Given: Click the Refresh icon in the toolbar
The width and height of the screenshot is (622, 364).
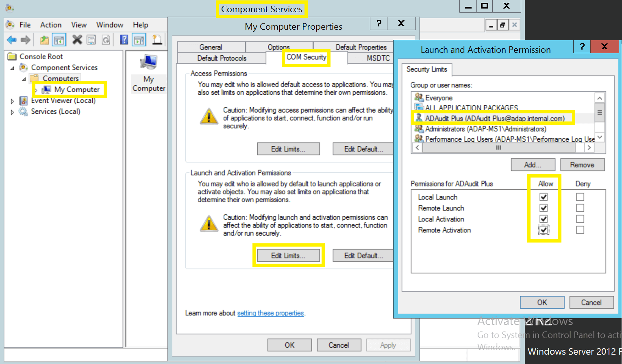Looking at the screenshot, I should coord(106,39).
